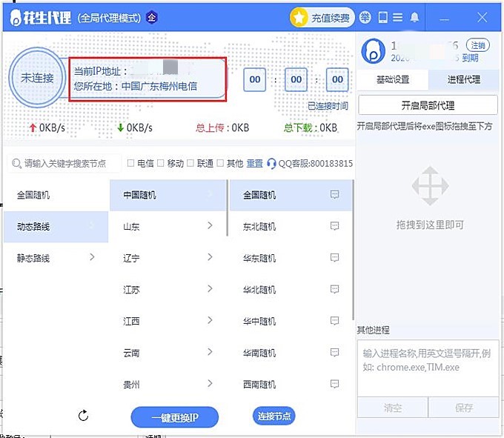Expand the 江苏 province chevron
The width and height of the screenshot is (504, 438).
pos(210,289)
